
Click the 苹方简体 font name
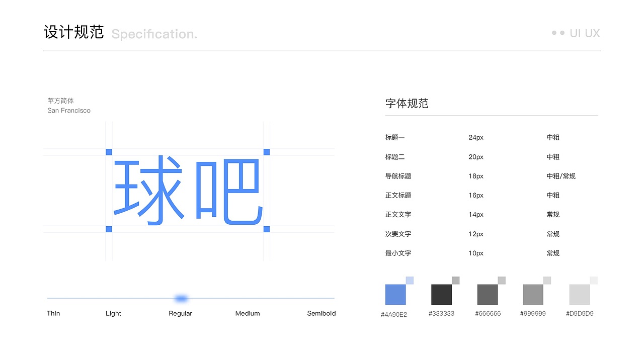60,101
